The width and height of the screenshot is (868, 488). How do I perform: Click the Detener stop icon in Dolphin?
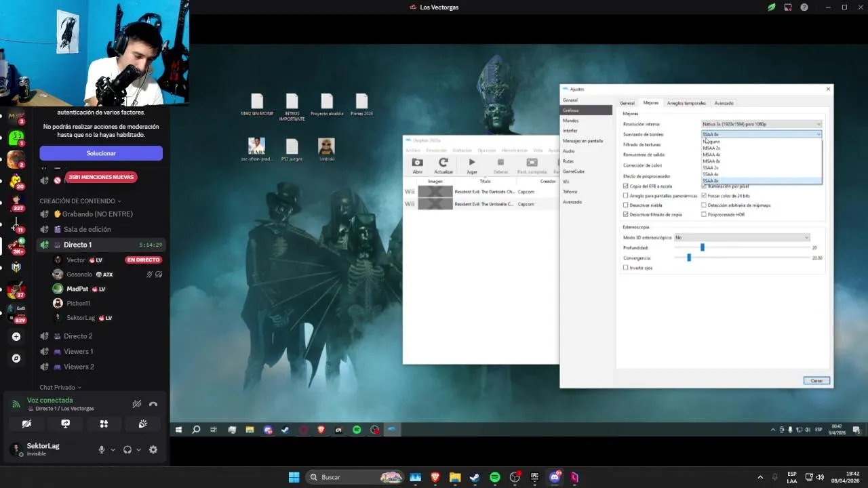pos(500,163)
